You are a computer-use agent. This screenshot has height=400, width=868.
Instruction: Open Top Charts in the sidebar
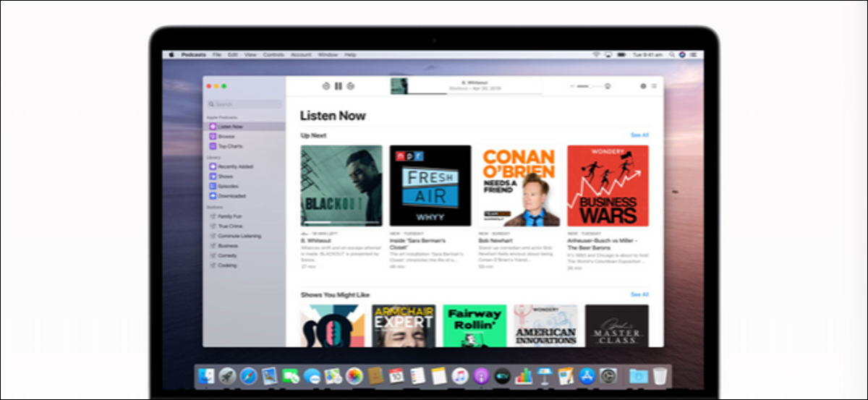click(x=244, y=146)
